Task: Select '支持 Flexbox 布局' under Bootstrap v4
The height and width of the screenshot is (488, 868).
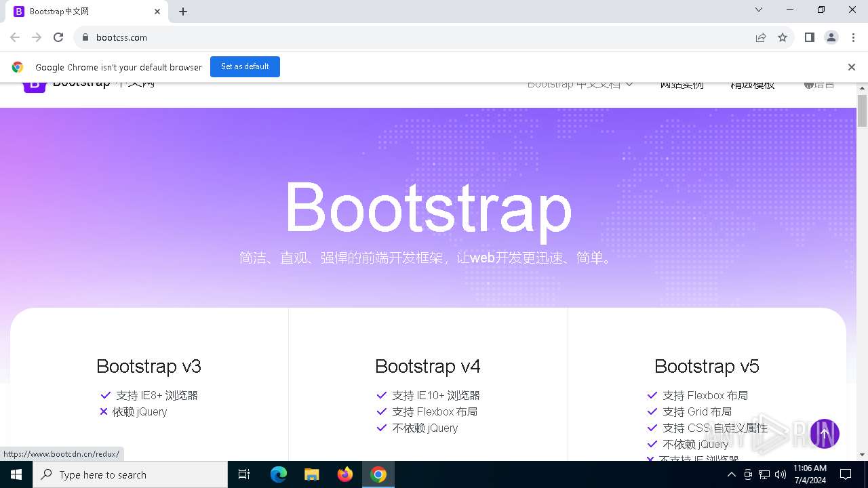Action: point(435,411)
